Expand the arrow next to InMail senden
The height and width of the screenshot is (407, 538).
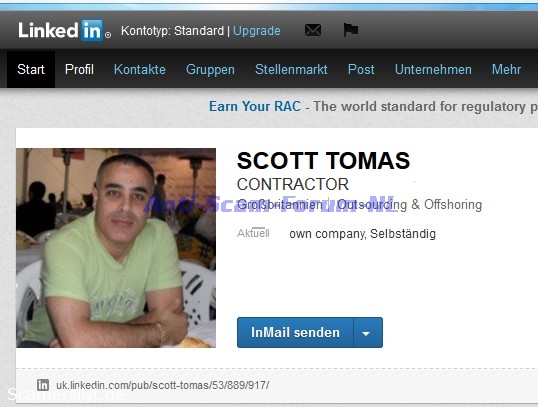coord(368,333)
